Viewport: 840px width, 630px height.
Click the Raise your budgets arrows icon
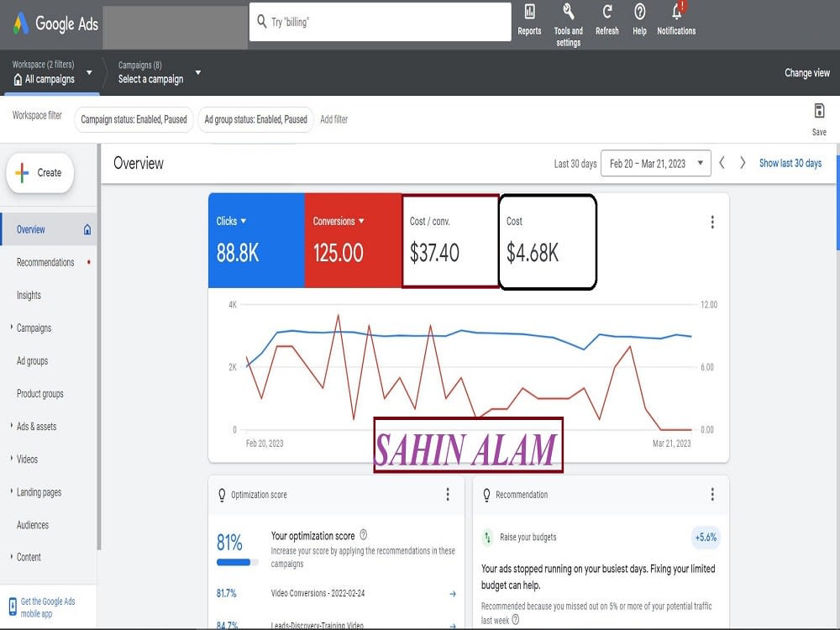click(x=487, y=537)
